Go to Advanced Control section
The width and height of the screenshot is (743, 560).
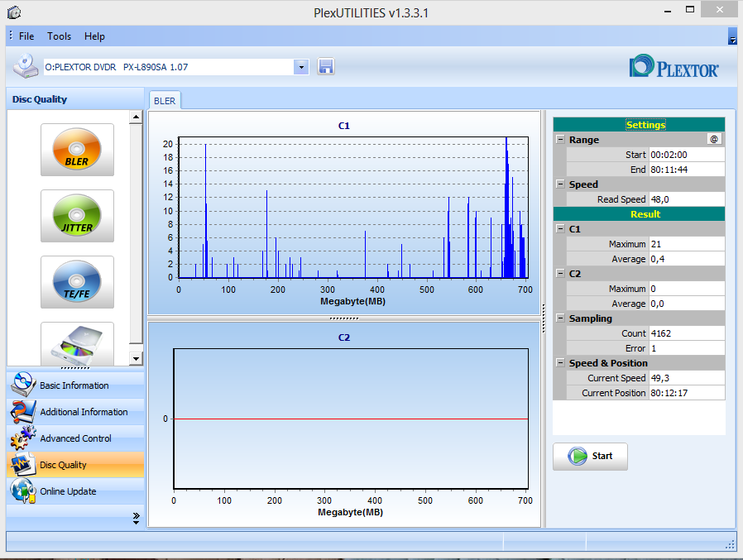(x=74, y=438)
